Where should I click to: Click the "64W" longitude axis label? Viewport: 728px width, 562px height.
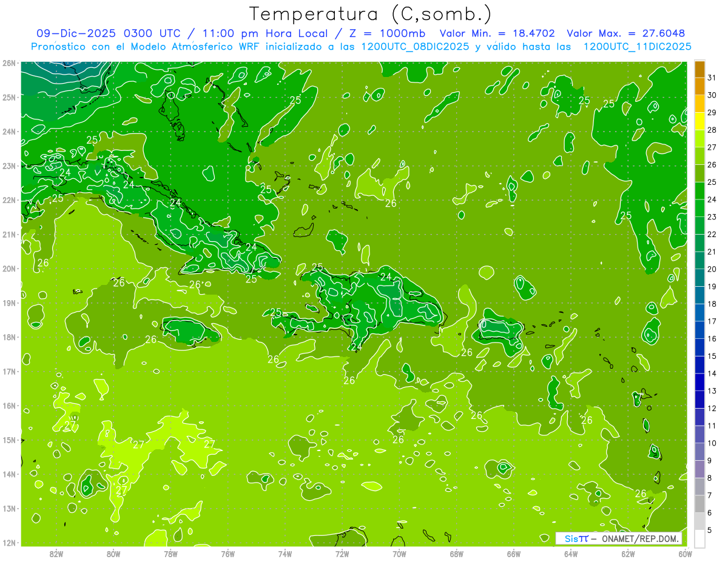(x=571, y=554)
